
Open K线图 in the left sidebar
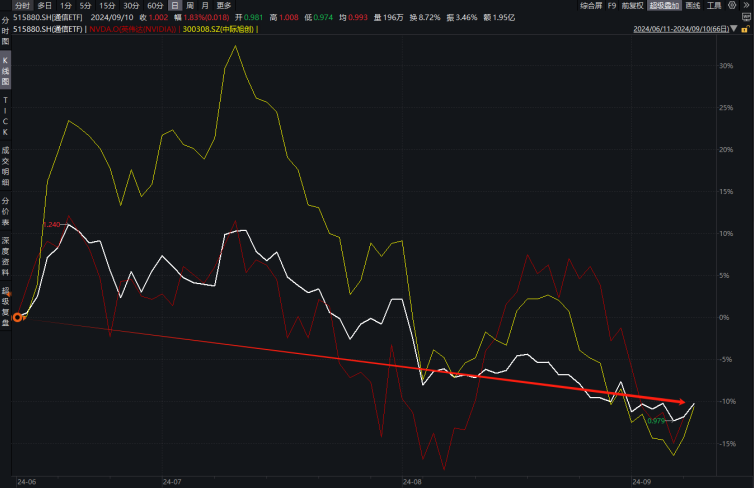[x=5, y=71]
